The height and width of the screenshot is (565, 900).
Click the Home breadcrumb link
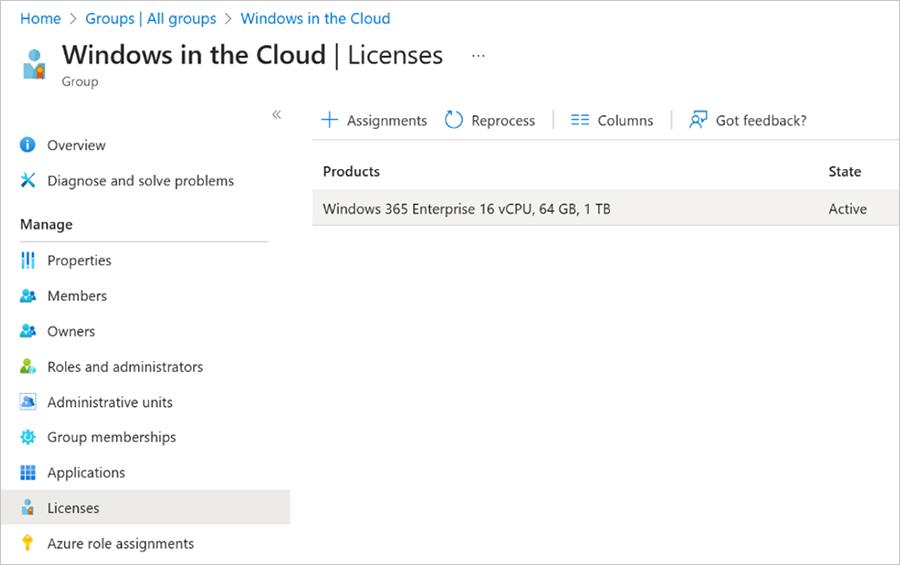click(40, 19)
